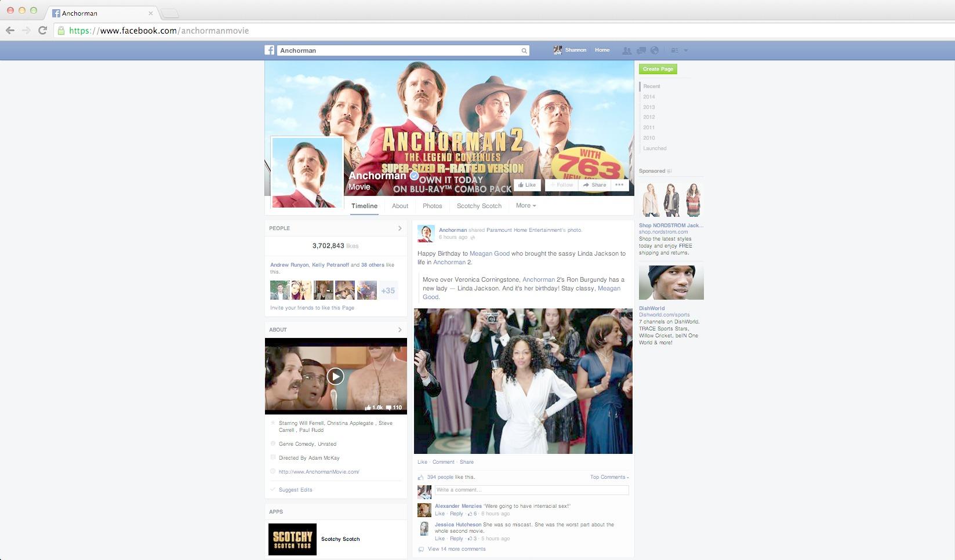Open the Top Comments sort dropdown
Viewport: 955px width, 560px height.
(x=609, y=477)
